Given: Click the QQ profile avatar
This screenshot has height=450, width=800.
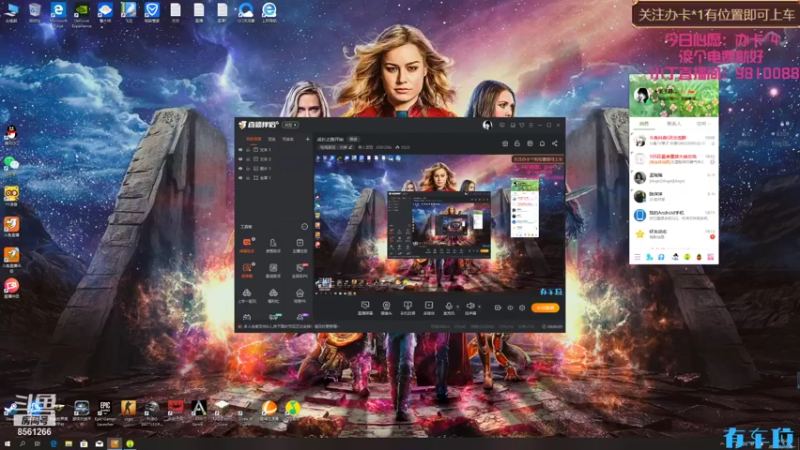Looking at the screenshot, I should tap(640, 95).
